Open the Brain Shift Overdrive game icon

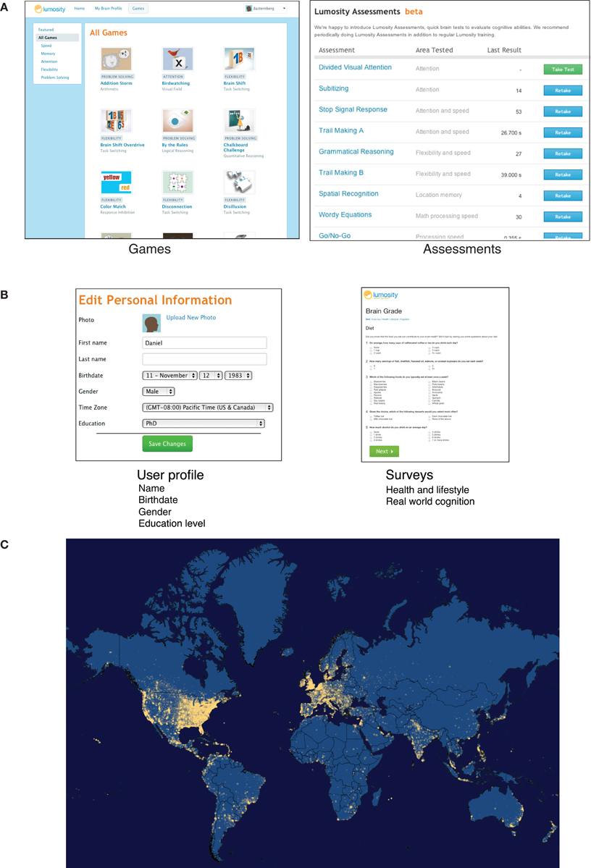(x=116, y=121)
